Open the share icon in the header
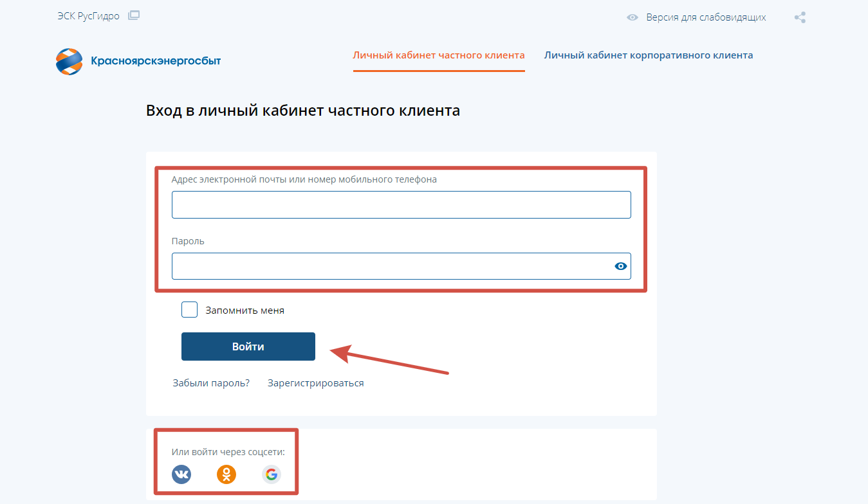The image size is (868, 504). click(800, 17)
